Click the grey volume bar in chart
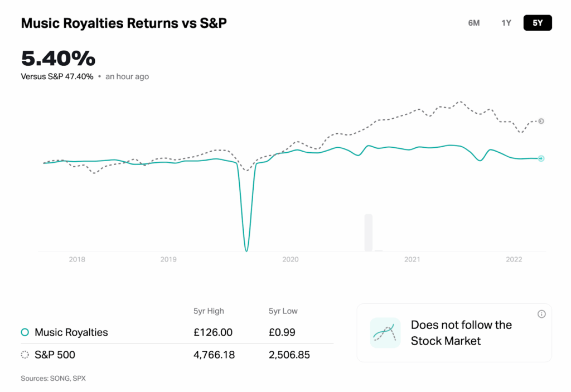 point(368,233)
